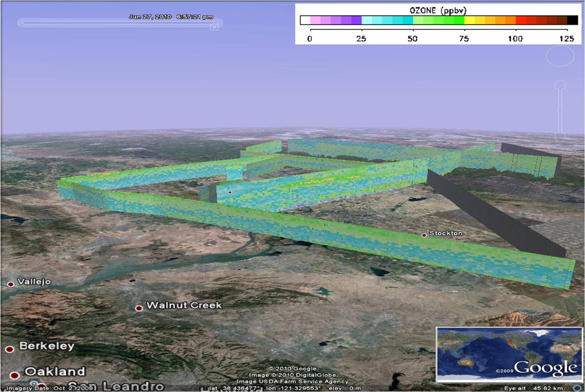585x392 pixels.
Task: Click the longitude readout in status bar
Action: tap(293, 388)
